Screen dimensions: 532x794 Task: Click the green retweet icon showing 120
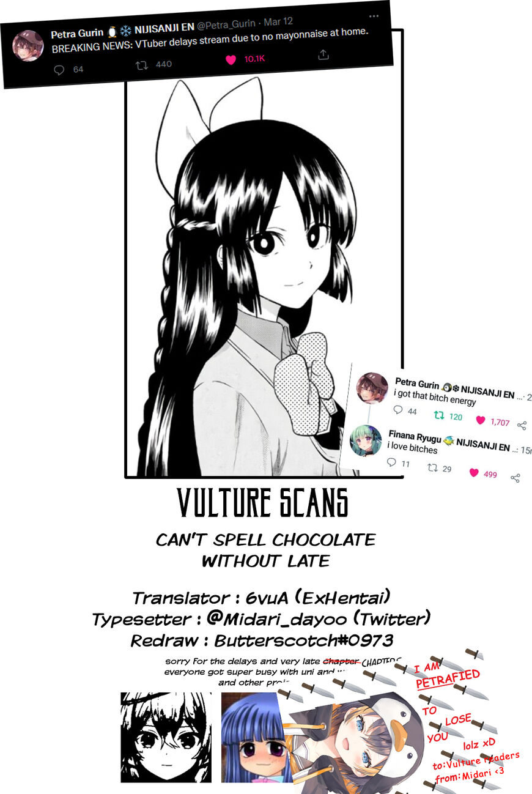(x=438, y=415)
